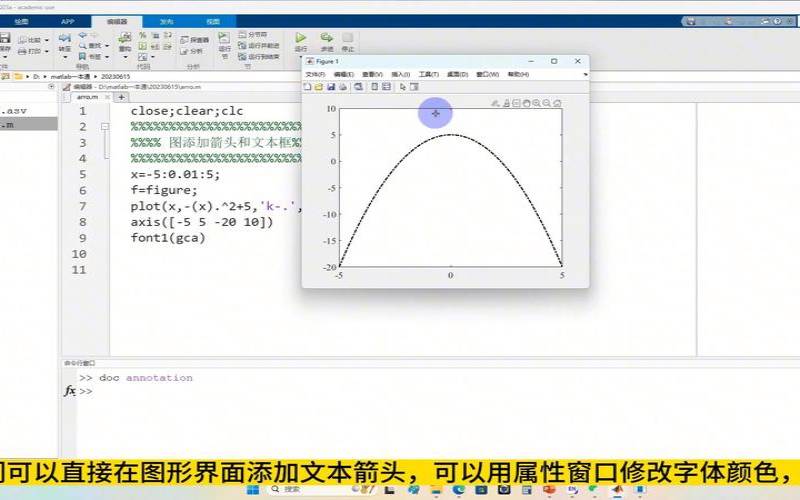
Task: Click the Insert Colorbar icon in Figure 1
Action: (374, 87)
